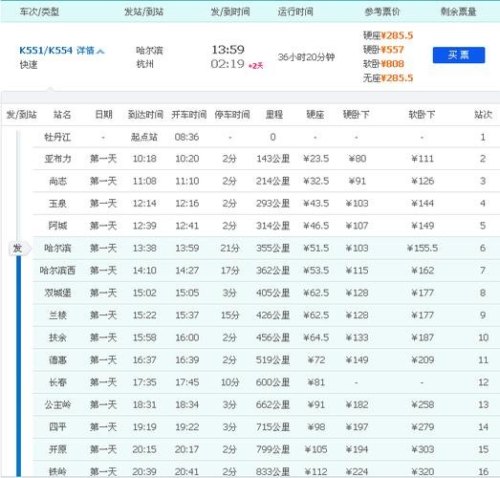The image size is (500, 478).
Task: Select the 亚布力 station name
Action: tap(58, 159)
